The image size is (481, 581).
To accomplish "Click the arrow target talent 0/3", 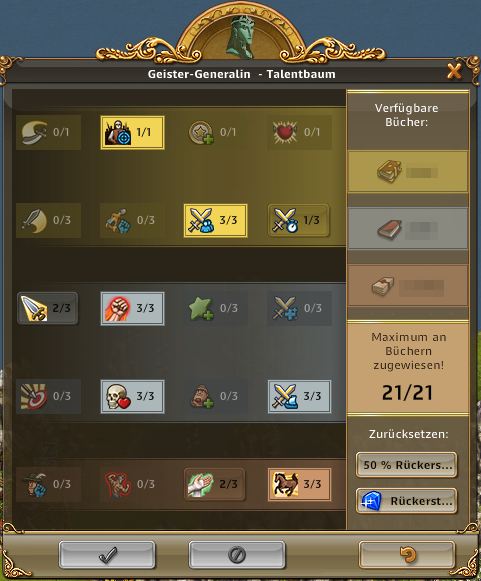I will point(49,396).
